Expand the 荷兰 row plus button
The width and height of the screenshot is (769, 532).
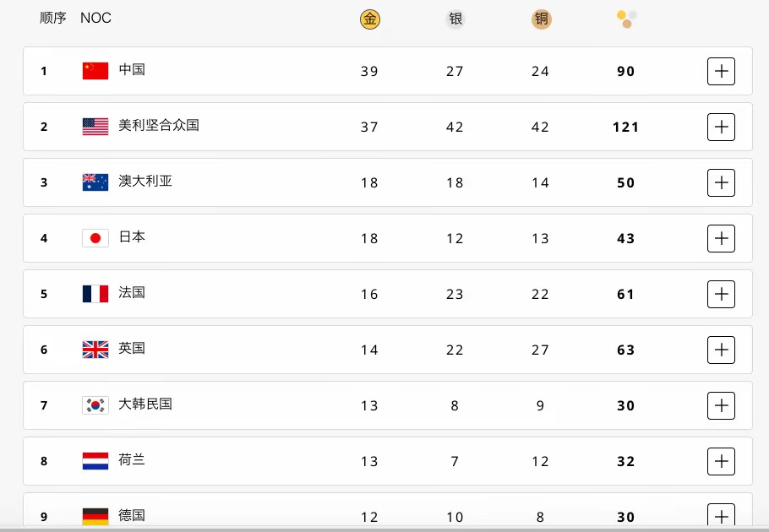pos(721,461)
